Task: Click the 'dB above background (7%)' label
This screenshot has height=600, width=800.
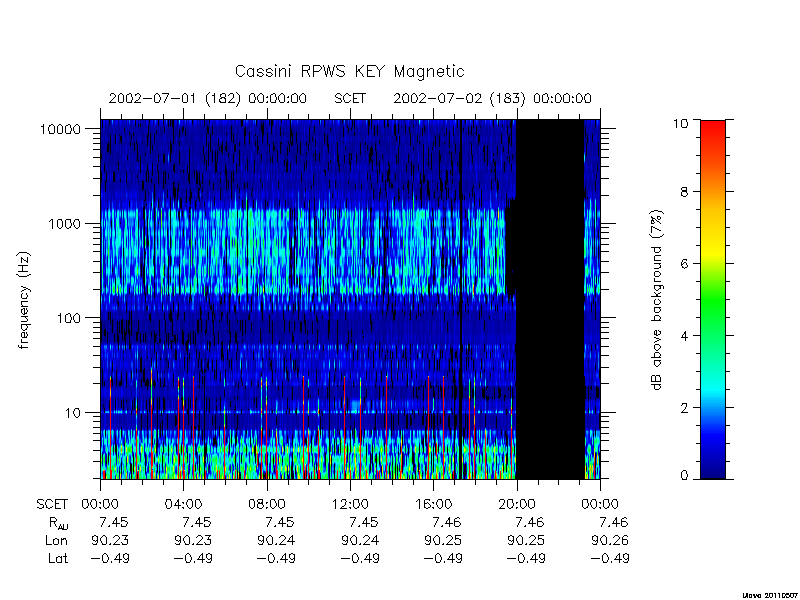Action: point(657,300)
